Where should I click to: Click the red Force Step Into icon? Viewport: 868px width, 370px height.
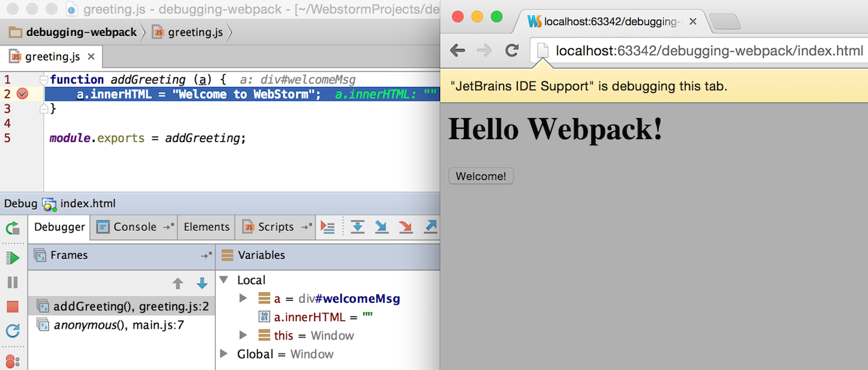point(406,227)
